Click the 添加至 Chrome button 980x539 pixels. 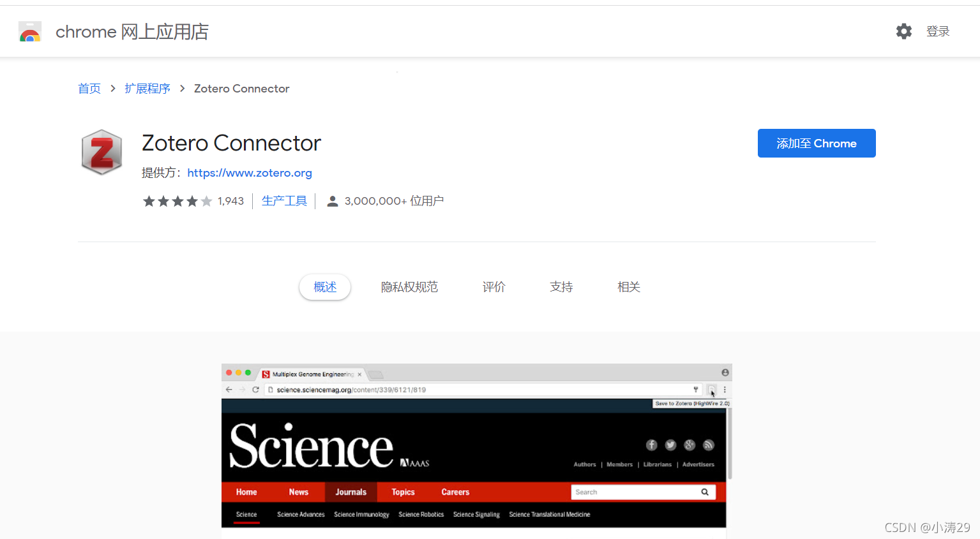(816, 143)
